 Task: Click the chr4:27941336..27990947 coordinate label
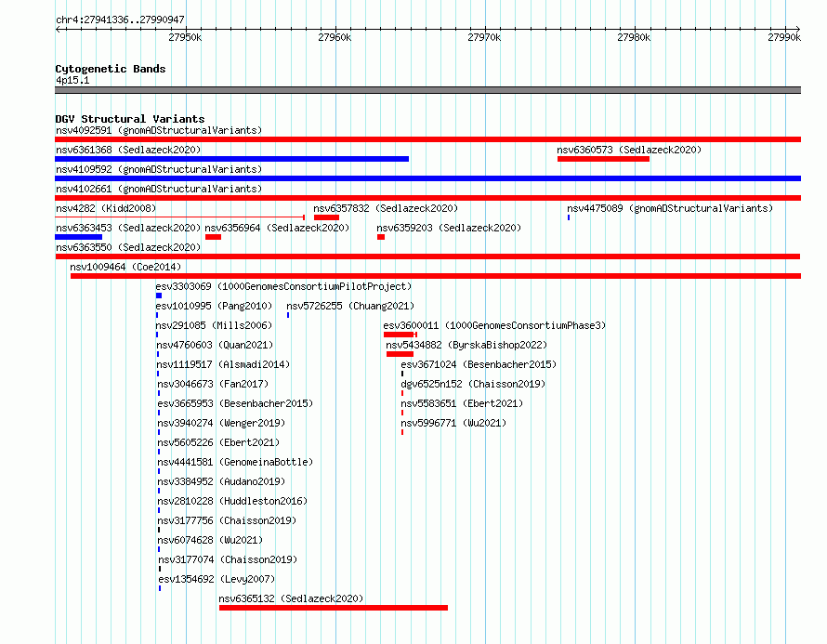click(x=120, y=20)
